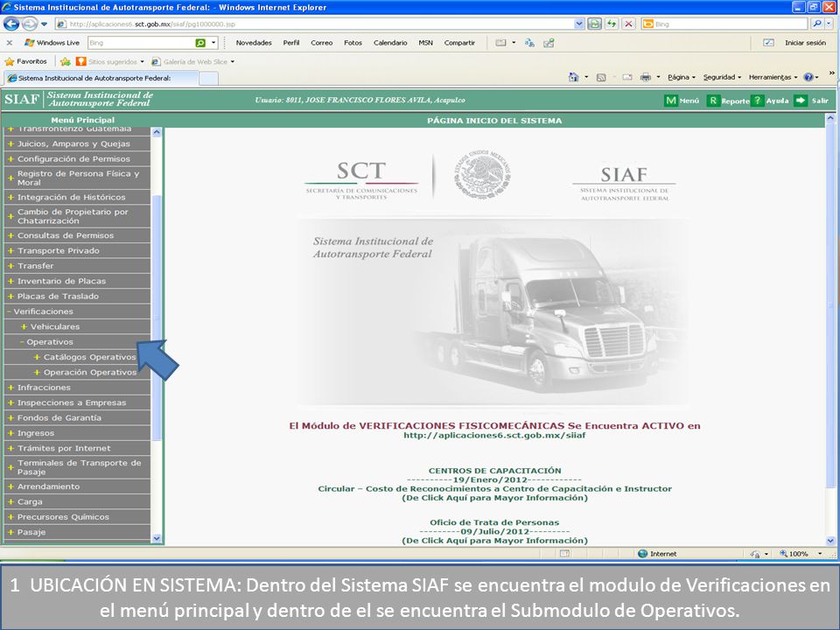This screenshot has width=840, height=630.
Task: Click Iniciar sesión in the Windows Live toolbar
Action: point(805,43)
